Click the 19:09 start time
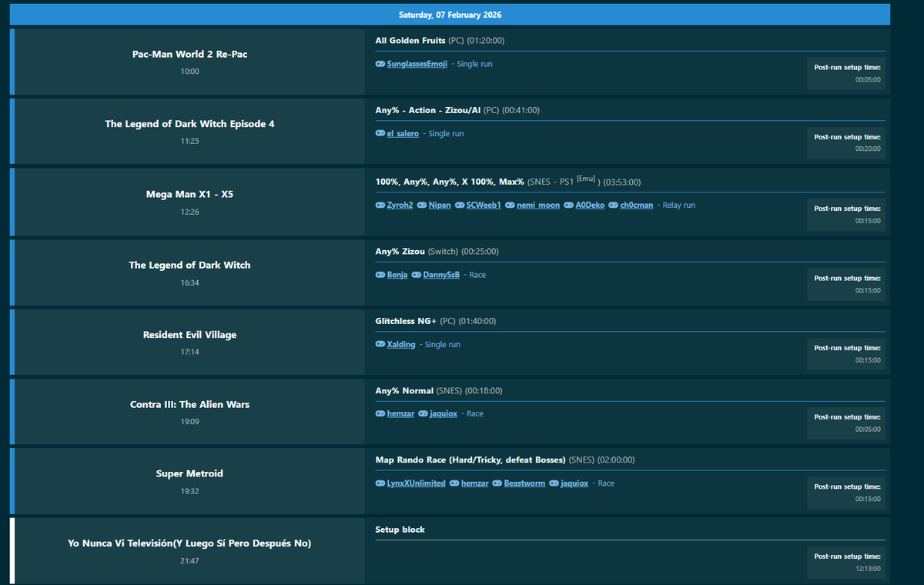Screen dimensions: 924x585 (x=189, y=422)
